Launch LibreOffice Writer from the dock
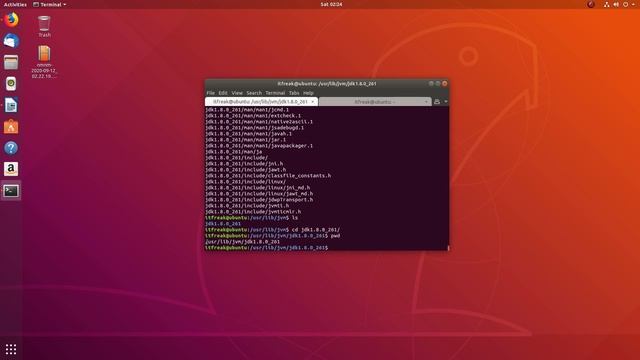This screenshot has width=640, height=360. [x=11, y=105]
